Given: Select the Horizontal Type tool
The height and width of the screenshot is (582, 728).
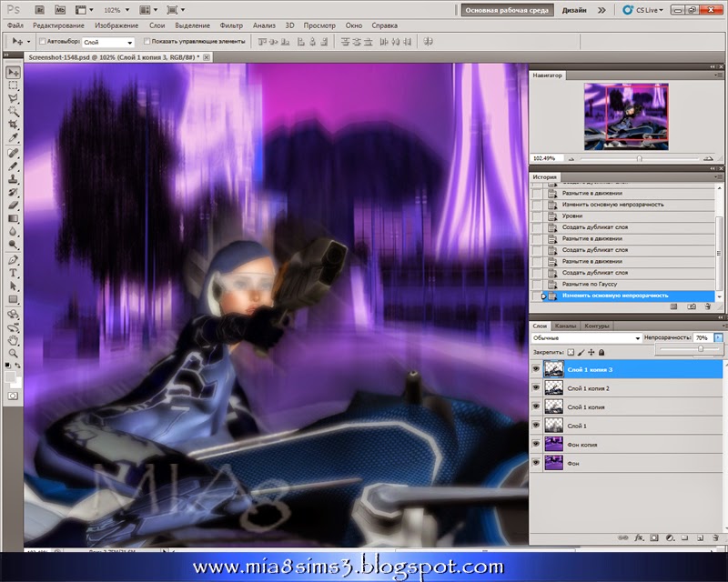Looking at the screenshot, I should coord(13,273).
